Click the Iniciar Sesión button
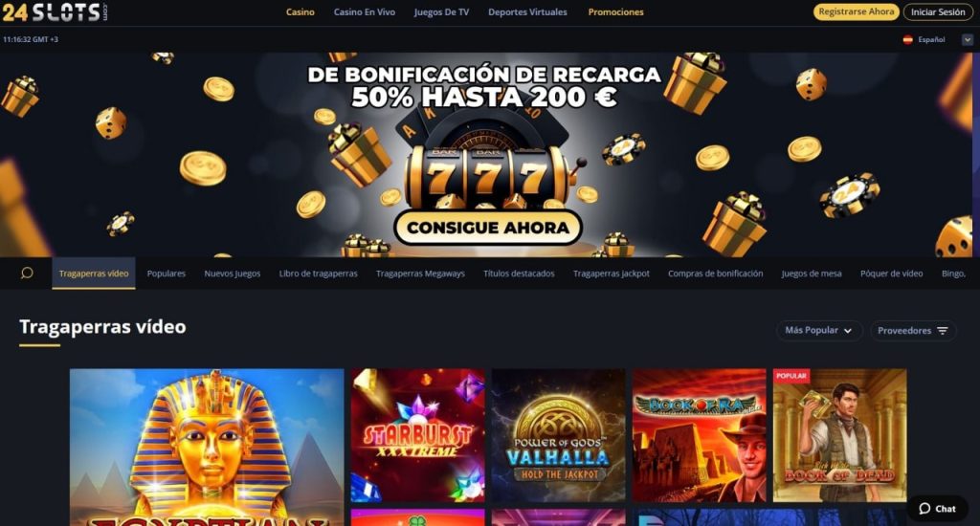 point(938,11)
